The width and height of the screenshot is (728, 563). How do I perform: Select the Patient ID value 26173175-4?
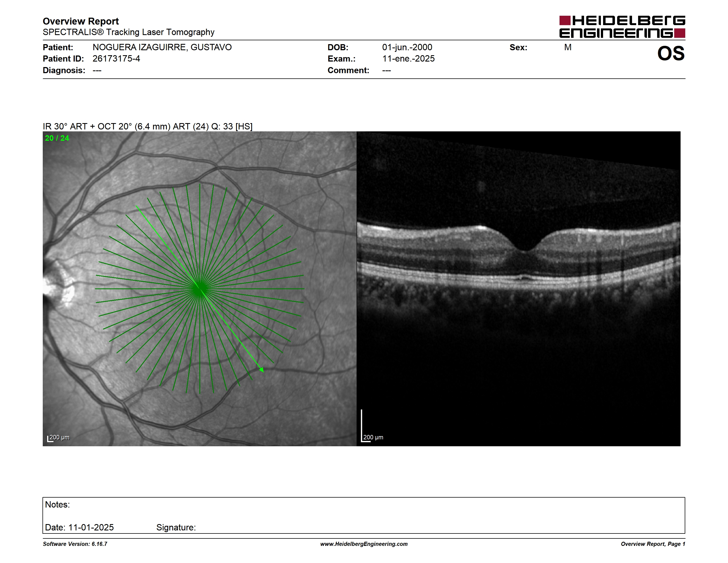(116, 59)
